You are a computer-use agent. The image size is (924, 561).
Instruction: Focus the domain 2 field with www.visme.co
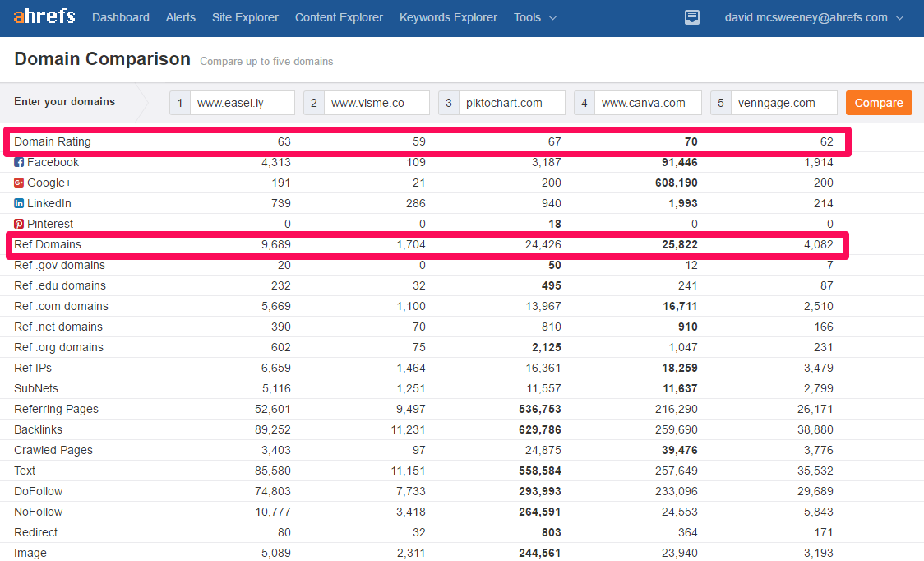click(x=377, y=103)
